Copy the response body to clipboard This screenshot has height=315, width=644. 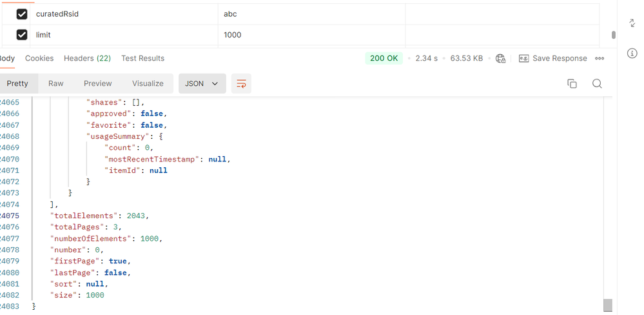[x=572, y=84]
